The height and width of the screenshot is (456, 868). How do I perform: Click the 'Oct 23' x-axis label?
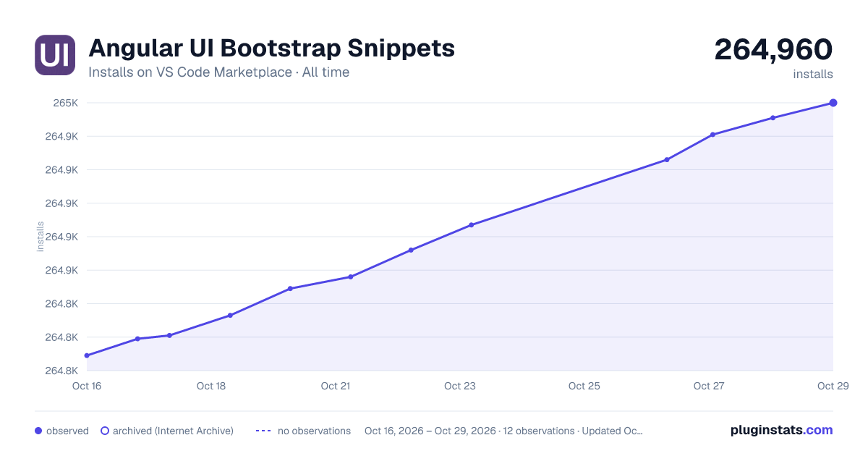460,386
